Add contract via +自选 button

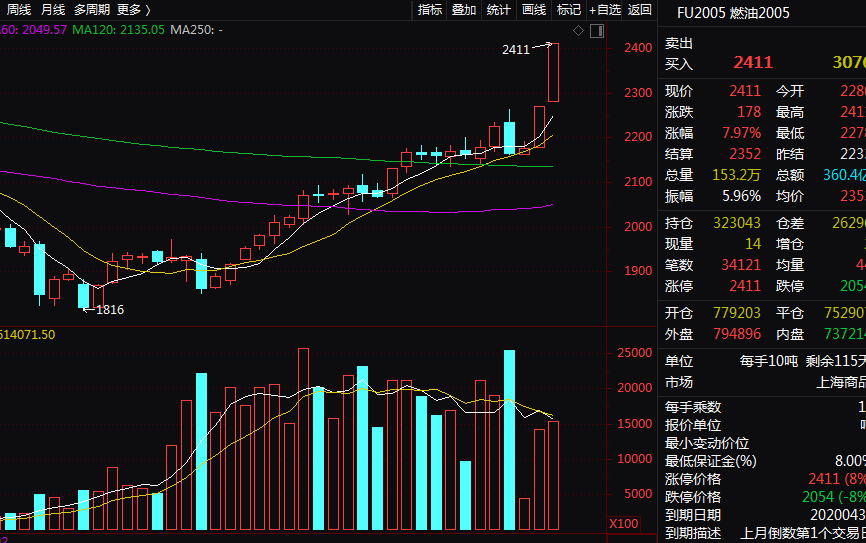click(604, 10)
